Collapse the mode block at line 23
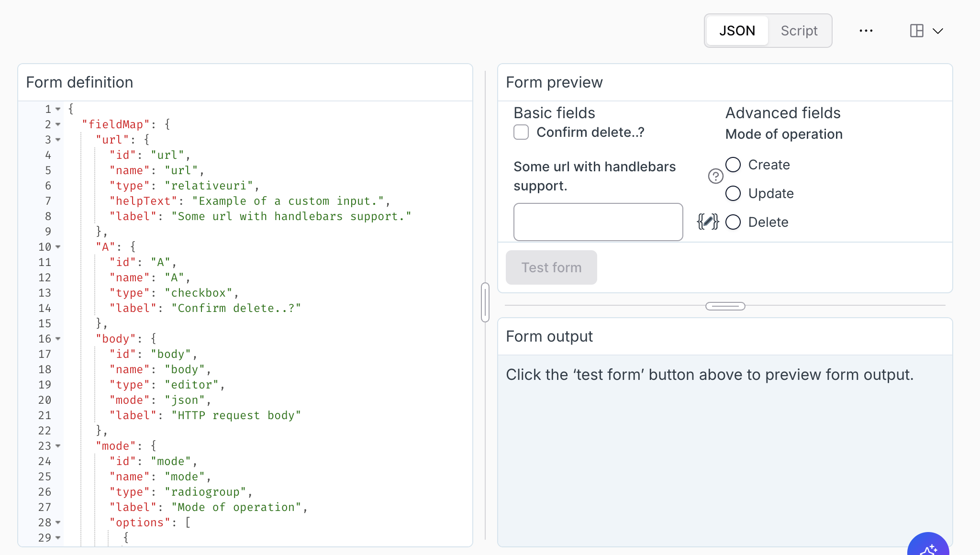The image size is (980, 555). (x=58, y=446)
